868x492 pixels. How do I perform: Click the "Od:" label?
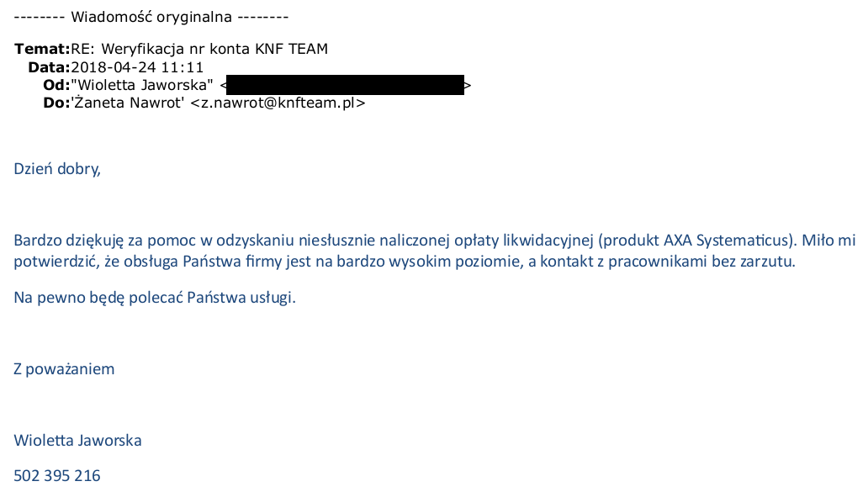[x=56, y=85]
